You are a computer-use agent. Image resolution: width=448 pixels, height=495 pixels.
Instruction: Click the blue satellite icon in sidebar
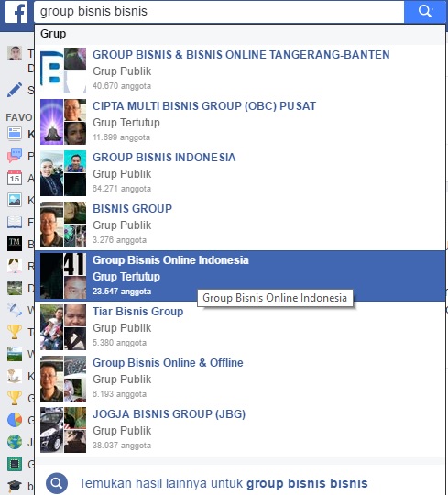click(15, 310)
